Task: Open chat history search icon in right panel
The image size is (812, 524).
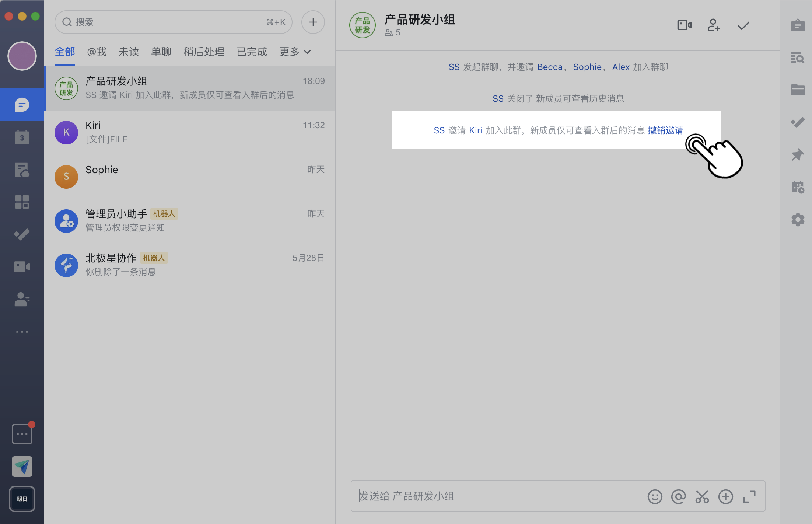Action: (798, 57)
